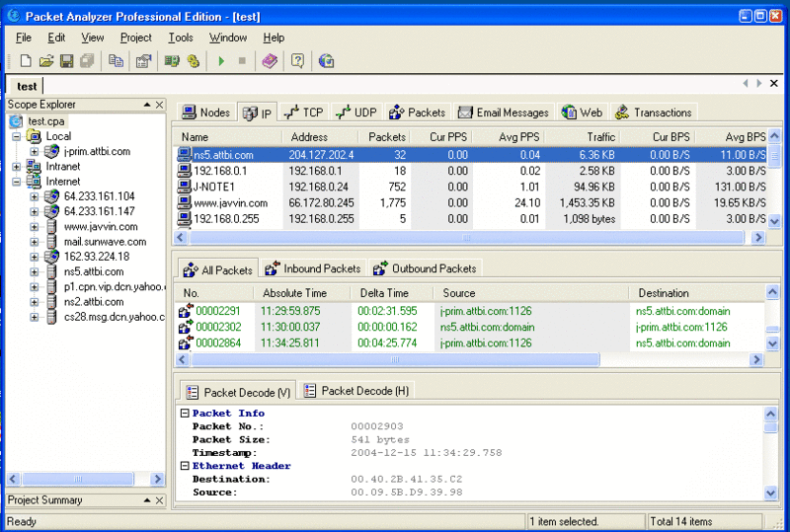Sort by the Packets column header
Screen dimensions: 790x532
click(386, 137)
